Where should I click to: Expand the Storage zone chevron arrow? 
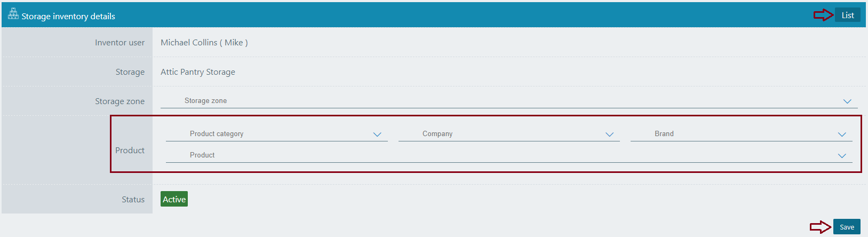pos(847,101)
